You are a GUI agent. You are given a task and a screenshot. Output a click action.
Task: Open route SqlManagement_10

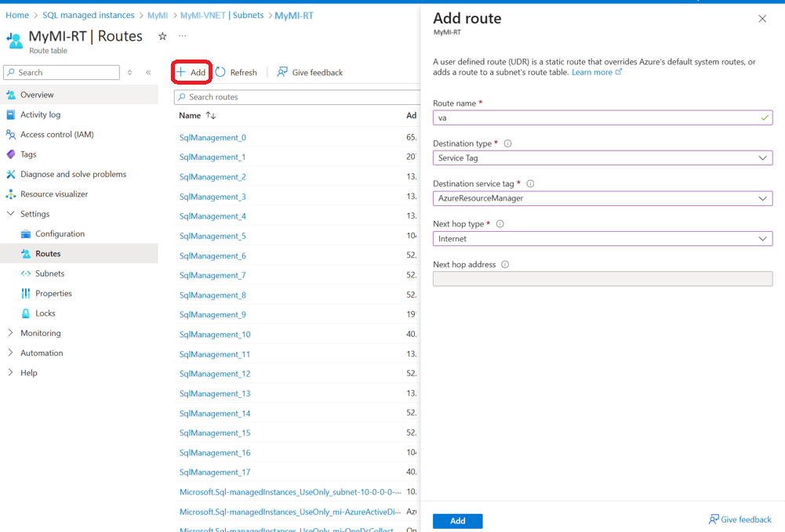pos(215,335)
